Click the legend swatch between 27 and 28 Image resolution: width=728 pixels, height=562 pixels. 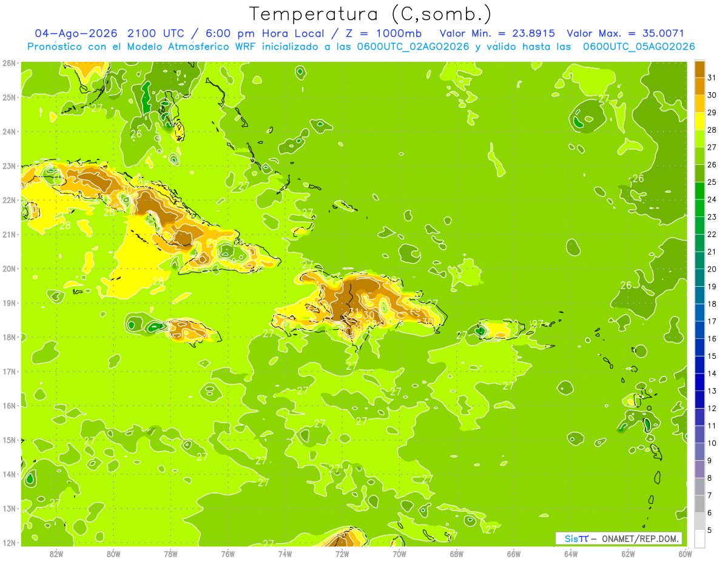click(x=699, y=139)
